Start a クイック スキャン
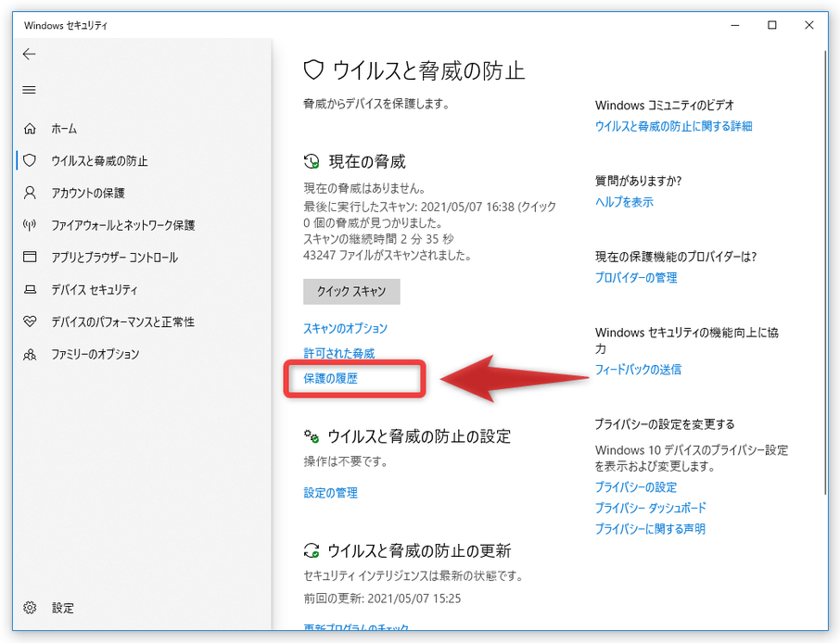 (351, 291)
